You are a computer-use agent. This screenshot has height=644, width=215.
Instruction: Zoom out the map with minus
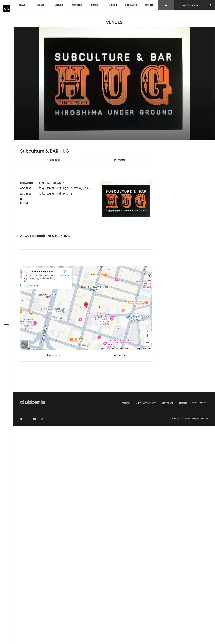(x=147, y=343)
